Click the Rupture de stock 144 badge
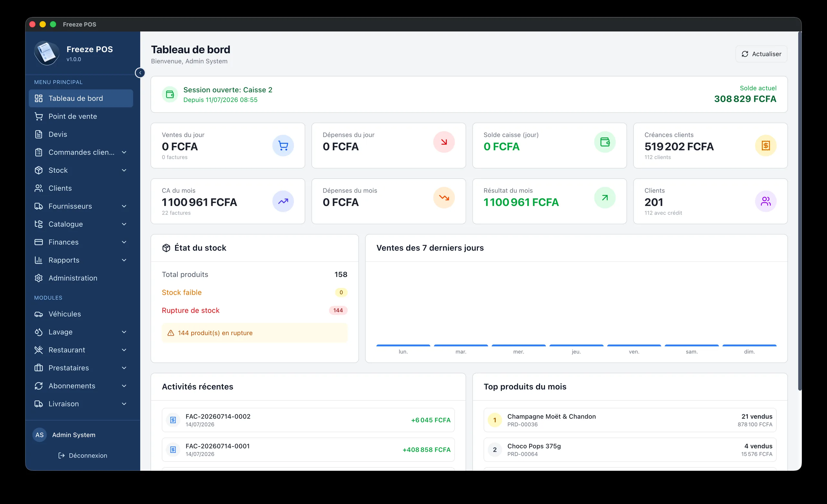This screenshot has height=504, width=827. (x=338, y=310)
